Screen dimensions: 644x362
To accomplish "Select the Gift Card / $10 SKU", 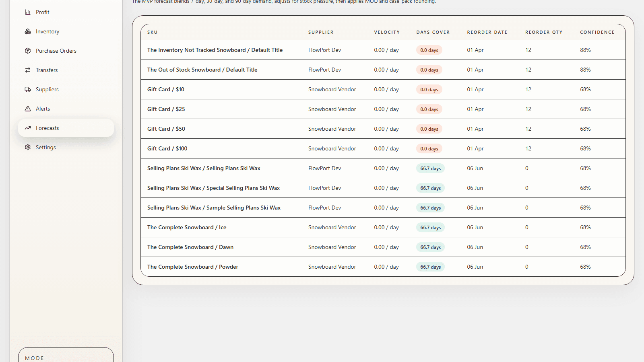I will 166,89.
